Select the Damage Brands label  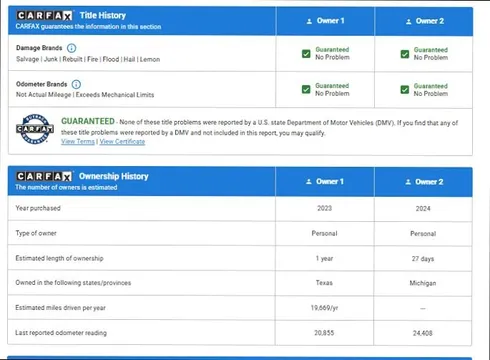click(39, 48)
